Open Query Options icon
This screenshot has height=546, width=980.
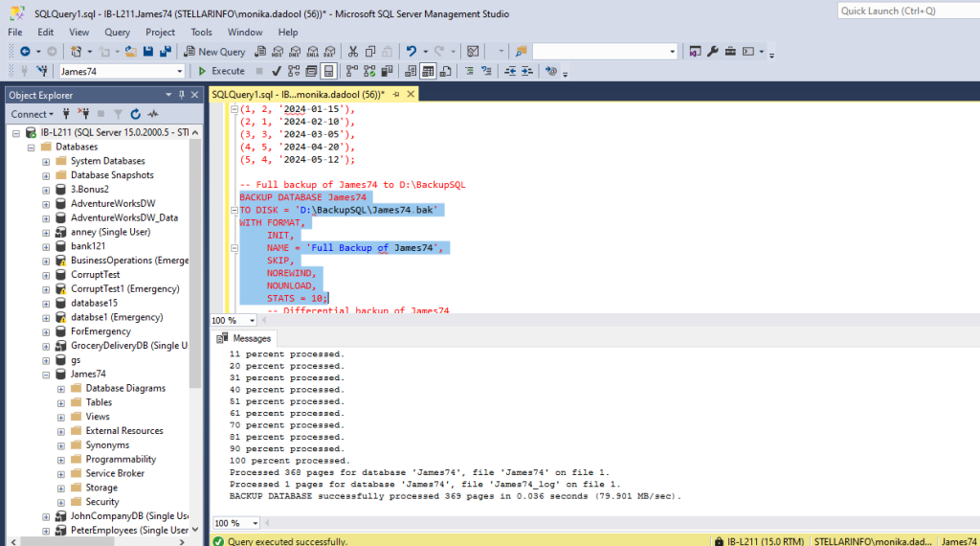[x=311, y=71]
